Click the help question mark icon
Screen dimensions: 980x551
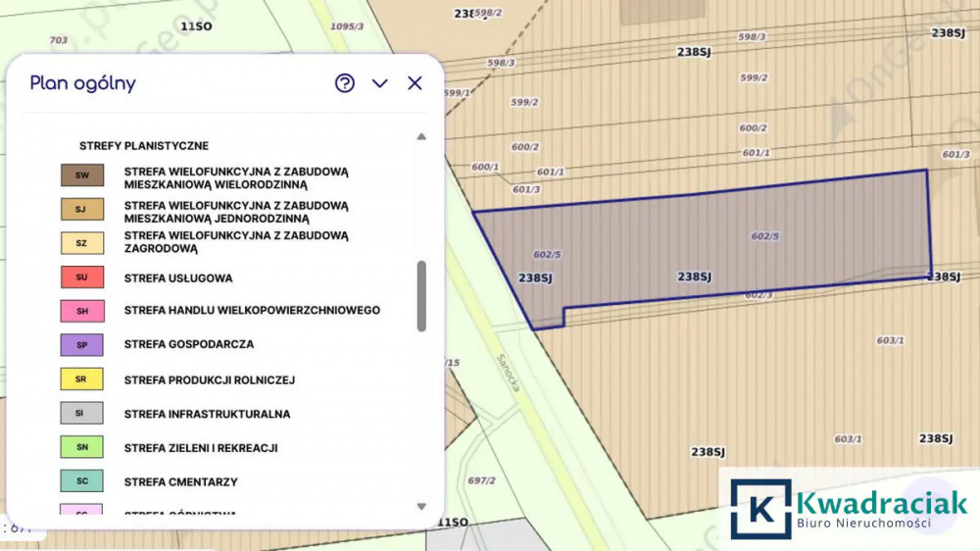[x=344, y=83]
